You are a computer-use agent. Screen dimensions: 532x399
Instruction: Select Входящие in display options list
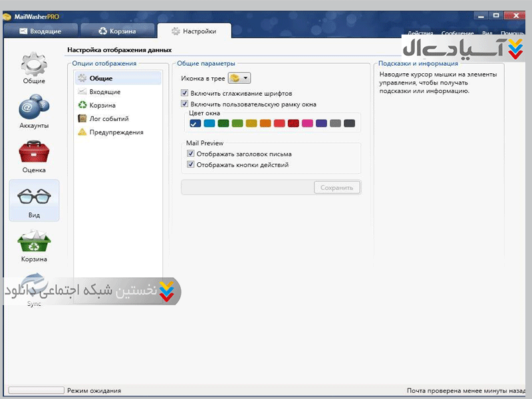pos(104,92)
